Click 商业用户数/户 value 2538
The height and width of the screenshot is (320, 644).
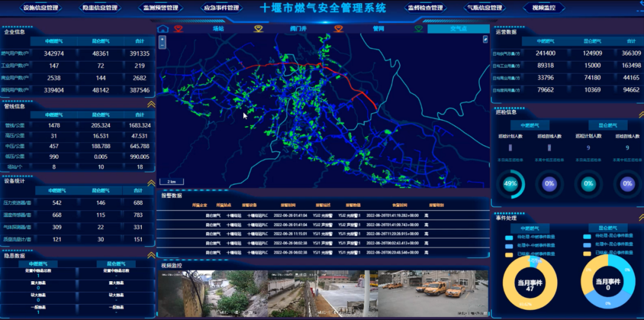point(54,78)
